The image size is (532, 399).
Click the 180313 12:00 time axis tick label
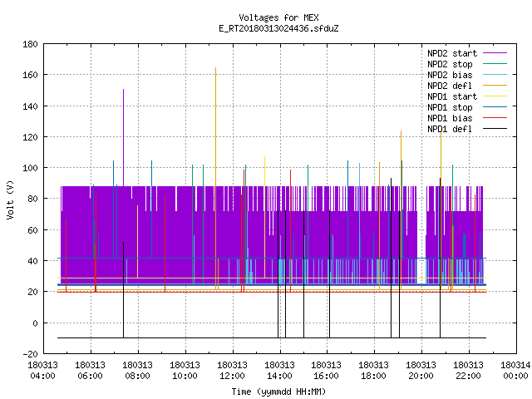(232, 371)
